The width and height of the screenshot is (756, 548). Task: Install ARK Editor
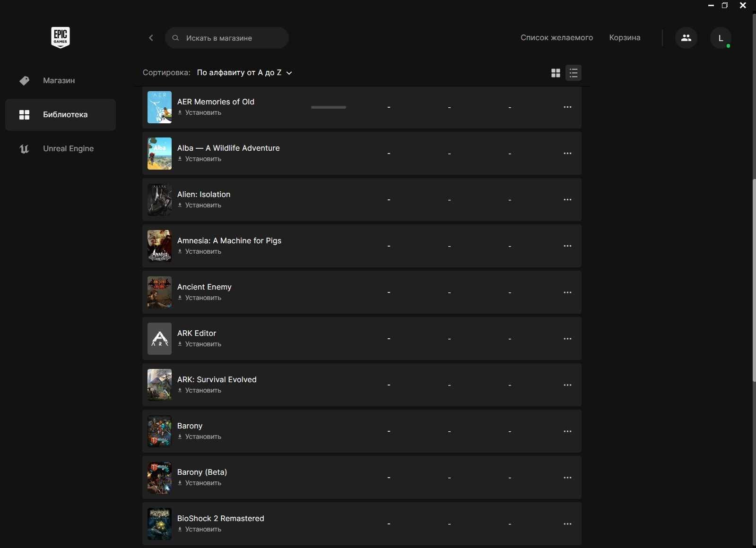pyautogui.click(x=200, y=344)
